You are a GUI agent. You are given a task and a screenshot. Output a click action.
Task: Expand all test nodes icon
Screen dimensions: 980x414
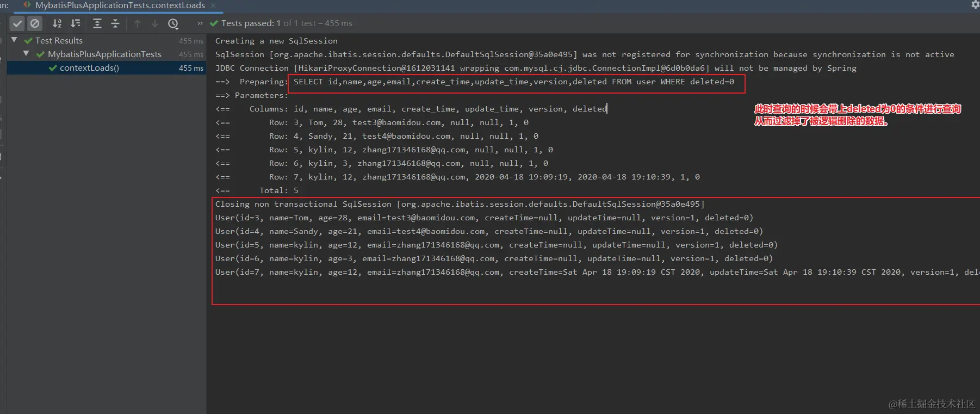97,23
